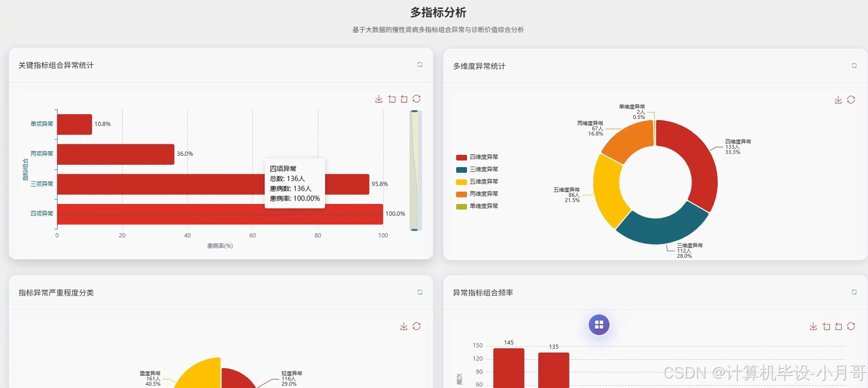Screen dimensions: 868x388
Task: Toggle 单维度异常 legend series
Action: click(477, 206)
